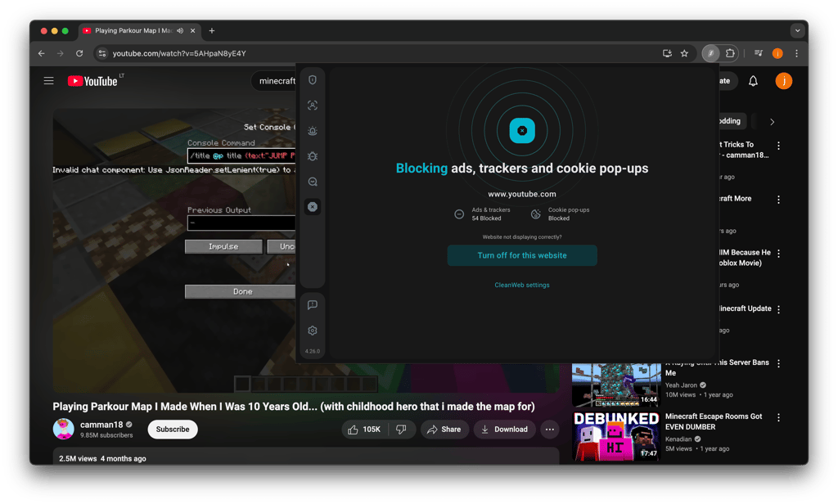Open Chrome three-dot menu
838x504 pixels.
click(797, 53)
